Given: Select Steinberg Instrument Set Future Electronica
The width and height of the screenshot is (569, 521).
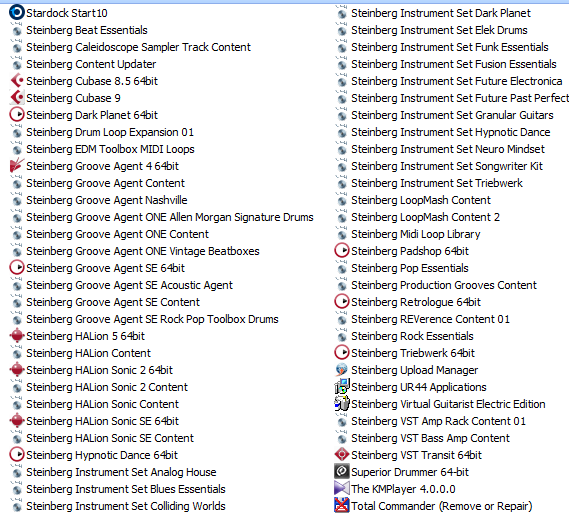Looking at the screenshot, I should [x=457, y=81].
